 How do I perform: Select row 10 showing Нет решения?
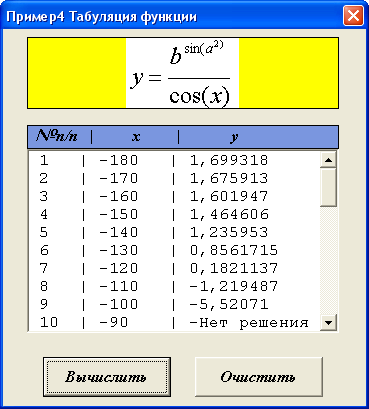(x=174, y=322)
